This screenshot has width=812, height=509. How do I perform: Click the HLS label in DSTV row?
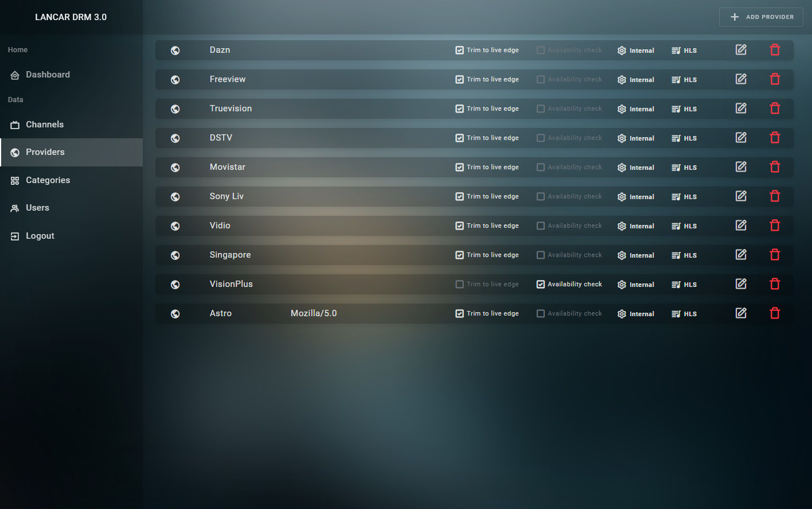(x=690, y=138)
